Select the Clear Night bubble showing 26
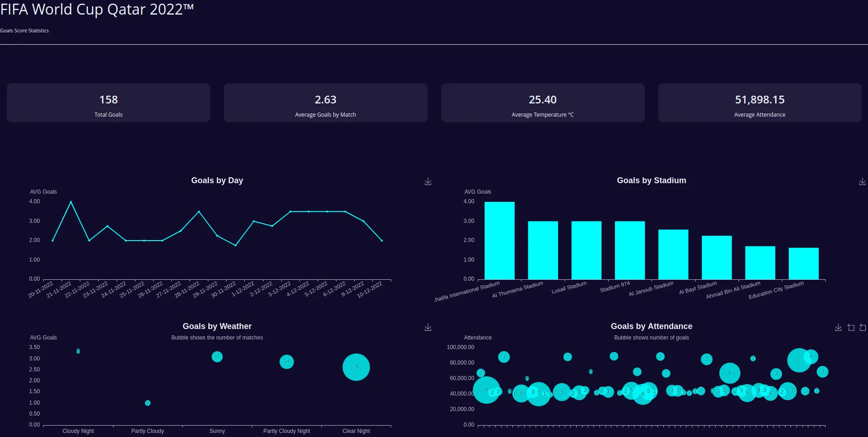 pyautogui.click(x=356, y=367)
